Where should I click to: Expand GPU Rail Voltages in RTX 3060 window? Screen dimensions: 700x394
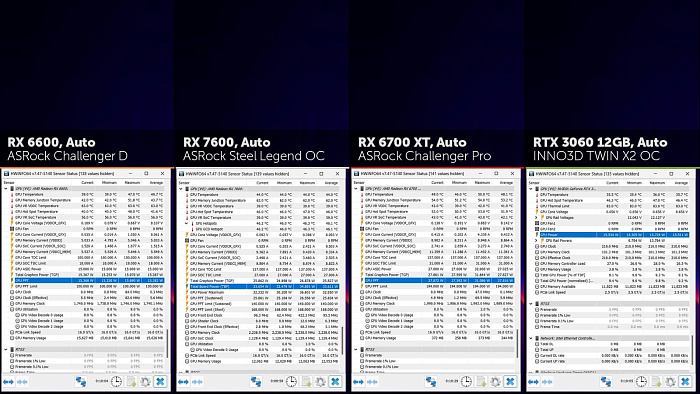tap(537, 217)
